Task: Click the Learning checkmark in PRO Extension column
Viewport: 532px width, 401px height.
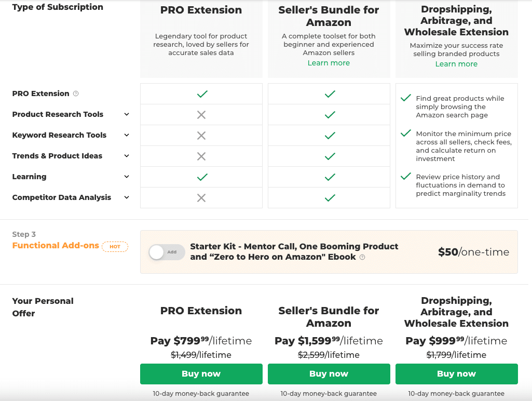Action: 201,177
